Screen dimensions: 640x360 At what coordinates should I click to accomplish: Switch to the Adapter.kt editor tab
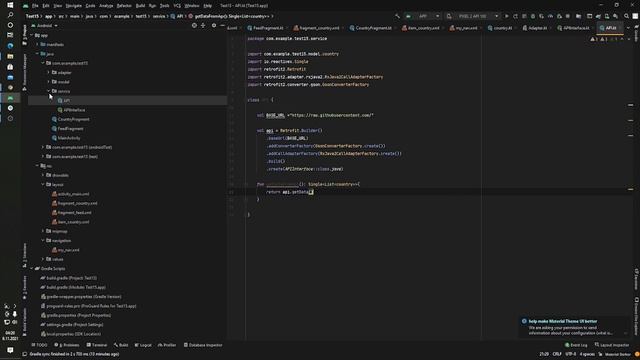[535, 28]
